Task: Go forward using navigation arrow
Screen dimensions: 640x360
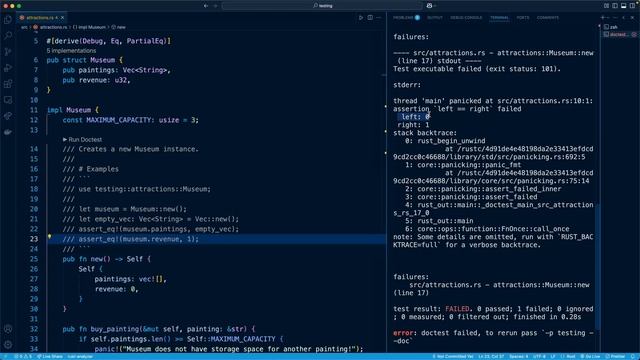Action: [216, 6]
